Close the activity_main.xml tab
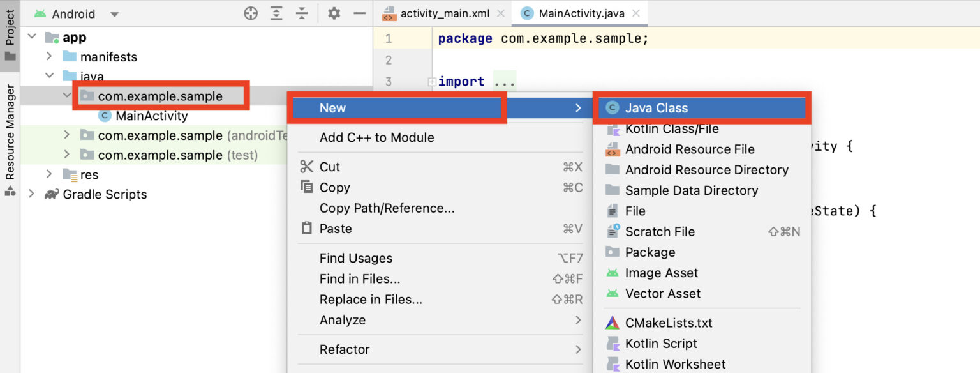 pos(500,13)
